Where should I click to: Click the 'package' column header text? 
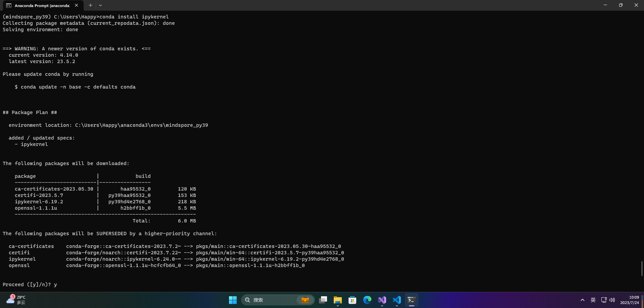(25, 176)
